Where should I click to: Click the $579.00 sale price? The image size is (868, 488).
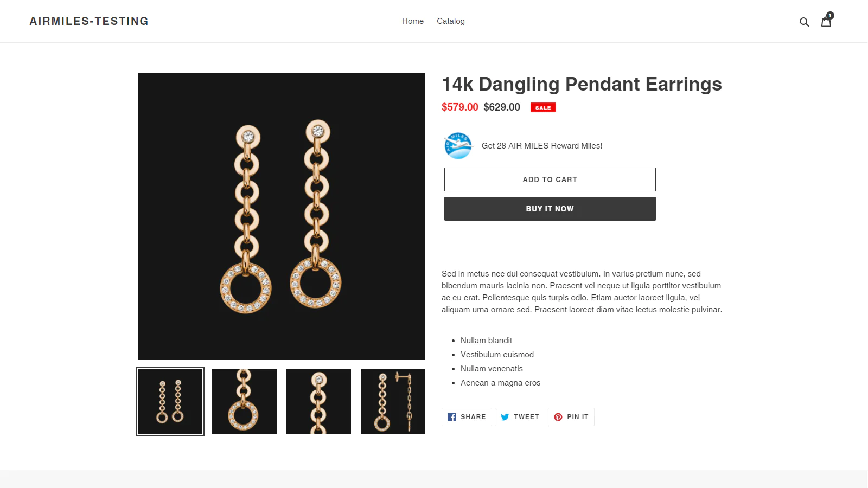click(460, 107)
